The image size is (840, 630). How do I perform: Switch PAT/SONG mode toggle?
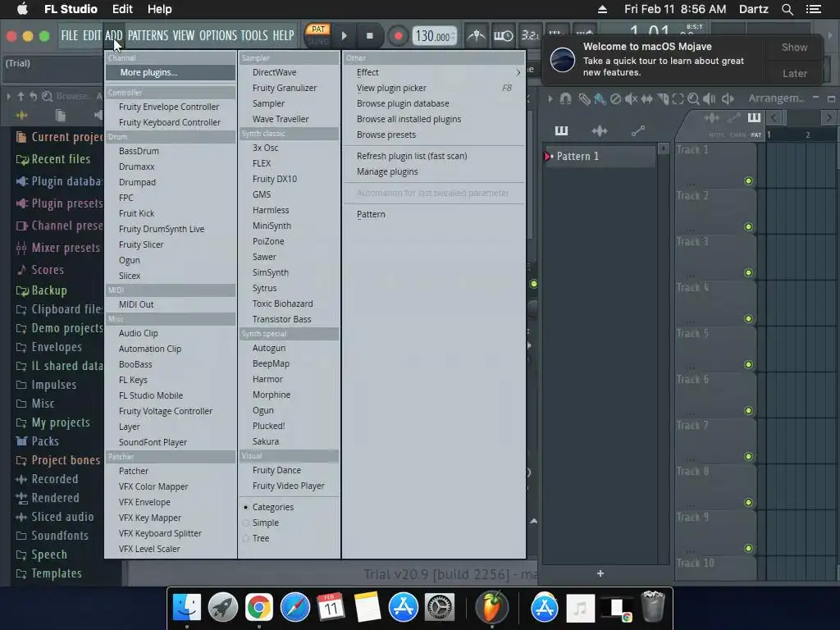click(318, 34)
